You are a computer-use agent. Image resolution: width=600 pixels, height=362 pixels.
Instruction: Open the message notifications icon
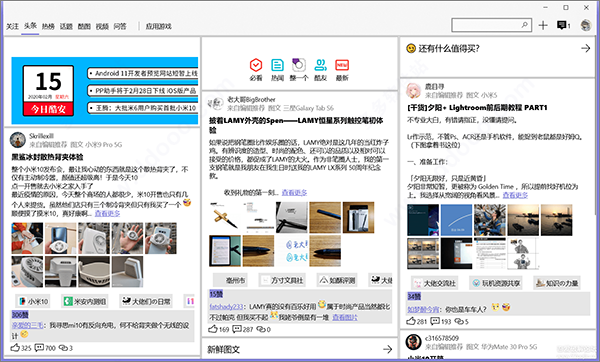coord(562,25)
